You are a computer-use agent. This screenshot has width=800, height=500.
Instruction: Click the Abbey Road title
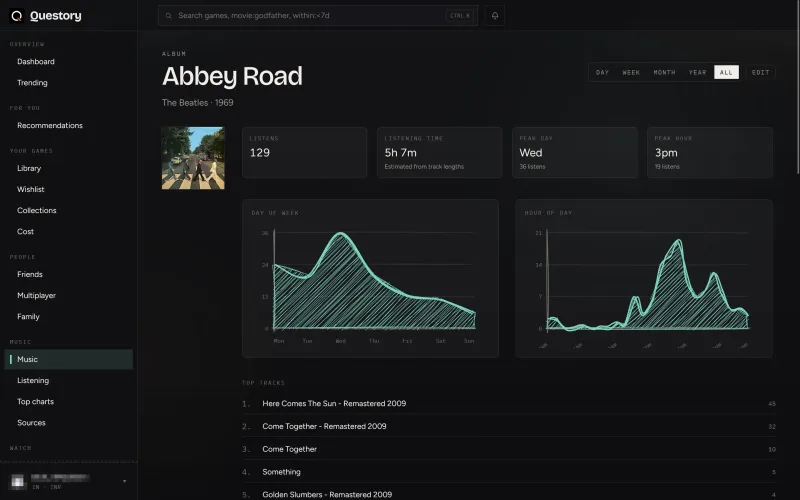(232, 77)
